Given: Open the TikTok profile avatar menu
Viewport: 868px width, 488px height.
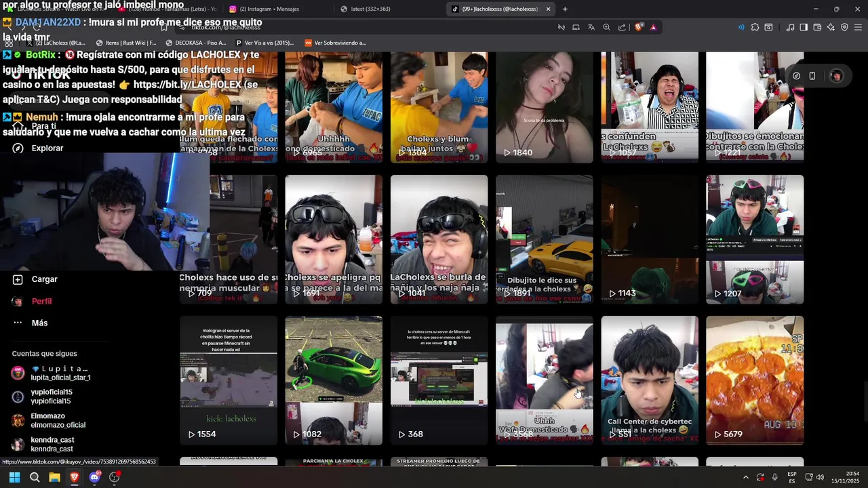Looking at the screenshot, I should 836,76.
